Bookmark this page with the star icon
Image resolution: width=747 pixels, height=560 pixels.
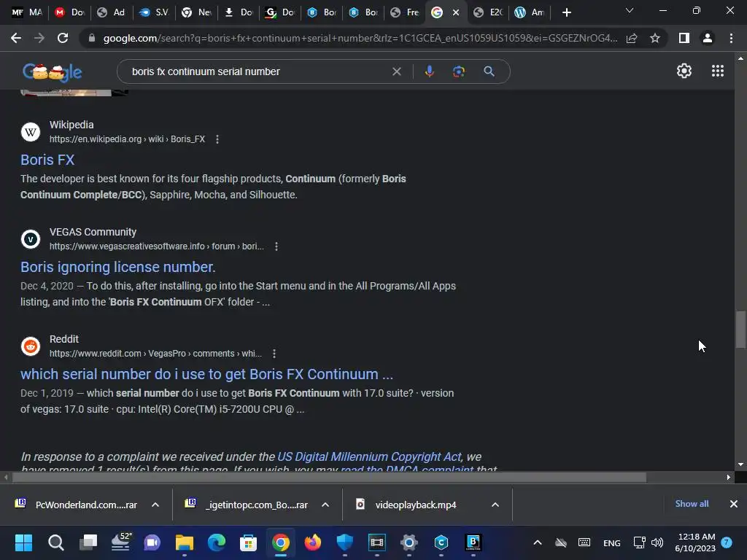655,38
